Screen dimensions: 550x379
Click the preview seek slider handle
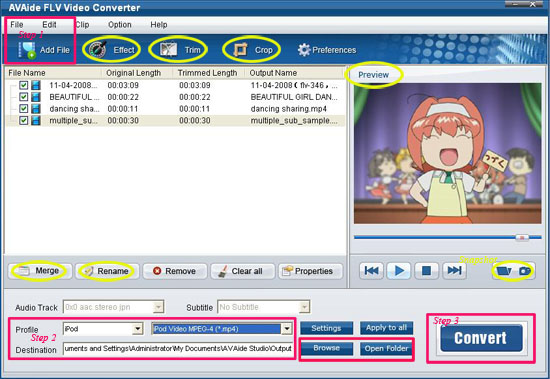pos(522,238)
